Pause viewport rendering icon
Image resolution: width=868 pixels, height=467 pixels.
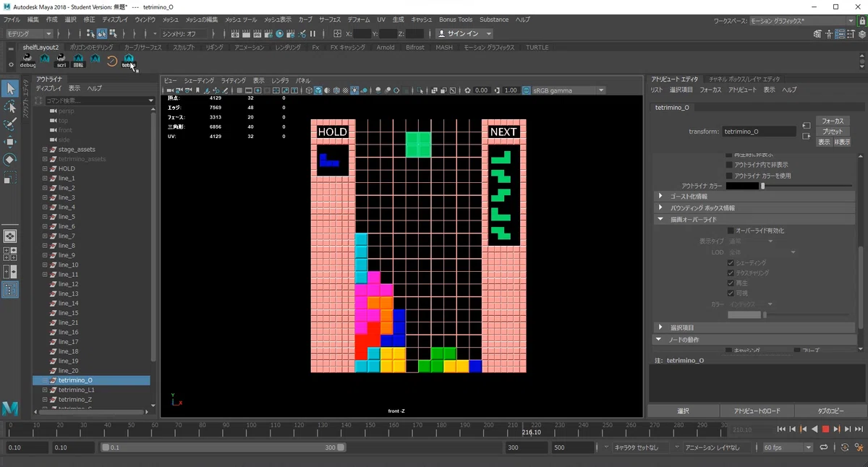pyautogui.click(x=313, y=34)
